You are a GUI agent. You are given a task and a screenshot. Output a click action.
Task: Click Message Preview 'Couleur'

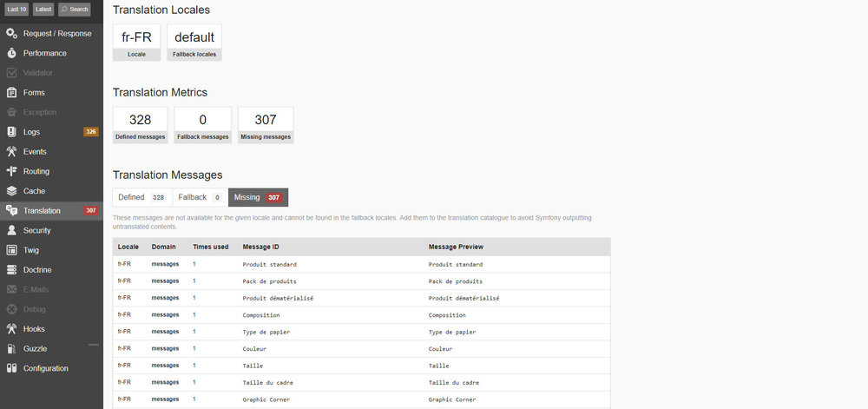[x=441, y=349]
